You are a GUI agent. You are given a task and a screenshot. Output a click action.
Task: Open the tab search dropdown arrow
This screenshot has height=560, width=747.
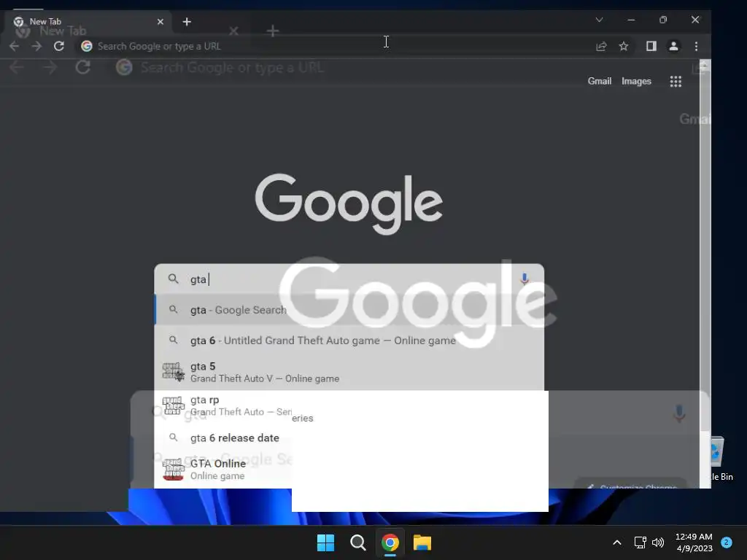pyautogui.click(x=600, y=20)
